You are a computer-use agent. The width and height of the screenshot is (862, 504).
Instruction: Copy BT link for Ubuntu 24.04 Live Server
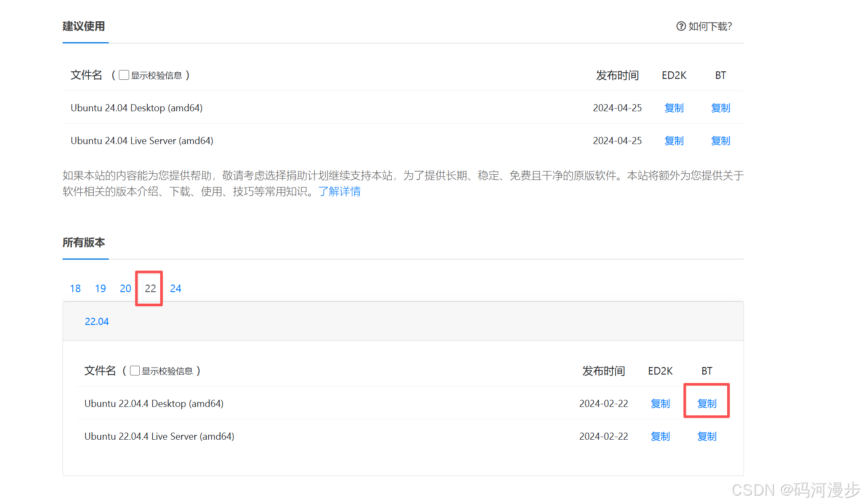pos(720,141)
